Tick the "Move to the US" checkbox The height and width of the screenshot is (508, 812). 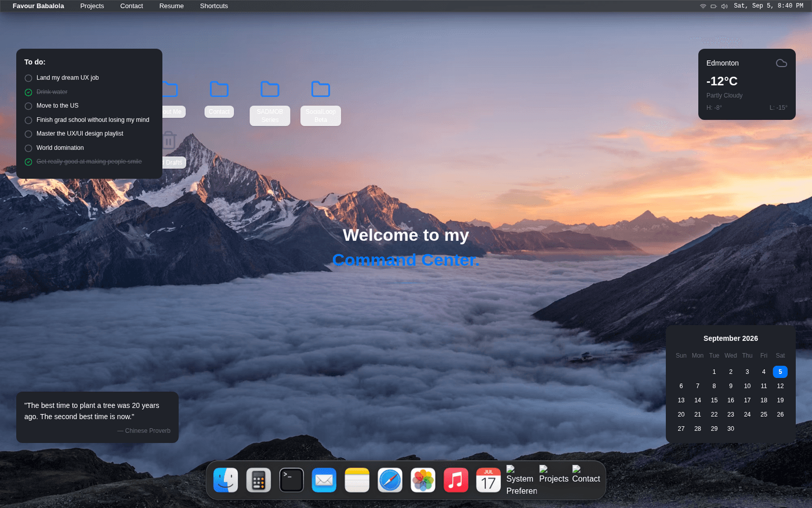pos(28,106)
